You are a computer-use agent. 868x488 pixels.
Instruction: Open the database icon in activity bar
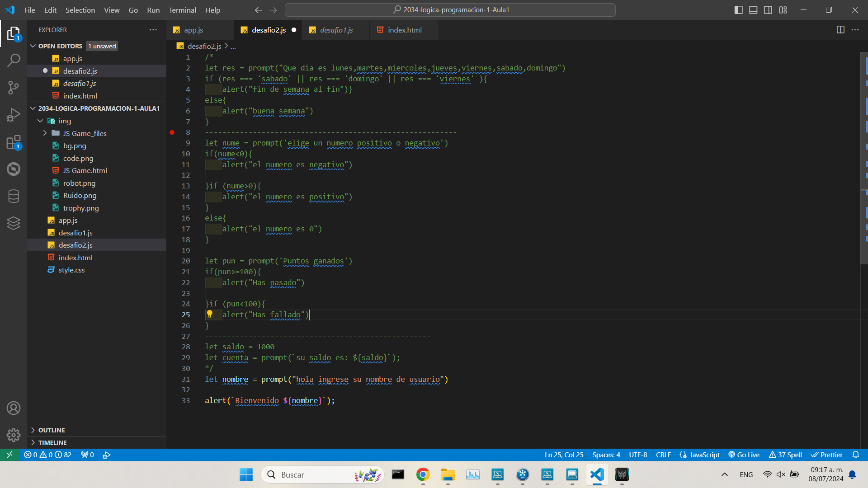(x=14, y=196)
